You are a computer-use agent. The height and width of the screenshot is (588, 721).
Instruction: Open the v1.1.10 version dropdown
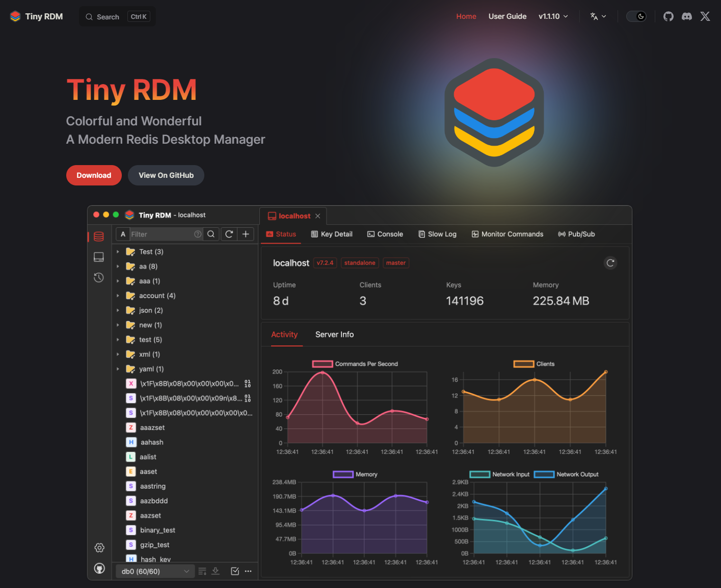point(553,16)
